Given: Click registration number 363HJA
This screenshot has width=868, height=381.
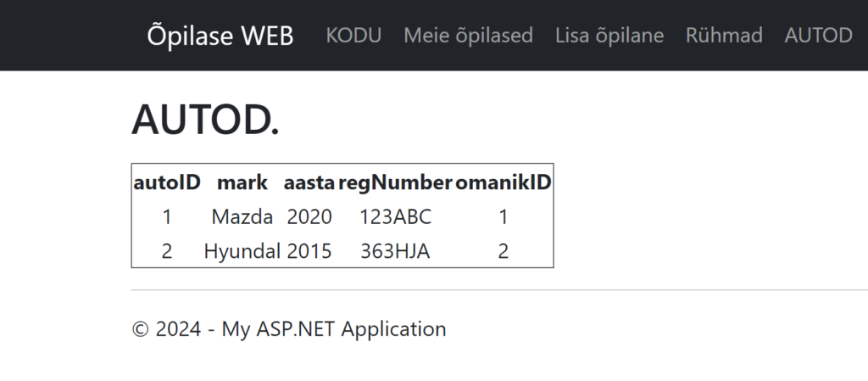Looking at the screenshot, I should tap(395, 252).
